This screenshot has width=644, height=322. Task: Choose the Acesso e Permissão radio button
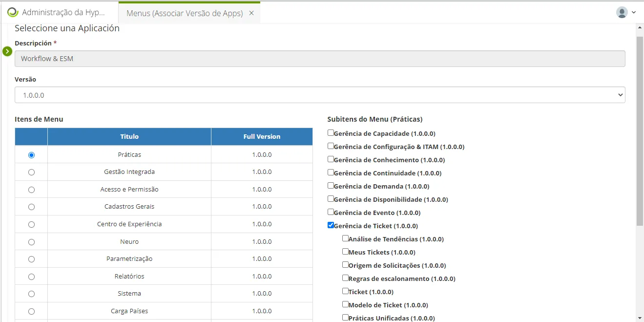point(32,190)
